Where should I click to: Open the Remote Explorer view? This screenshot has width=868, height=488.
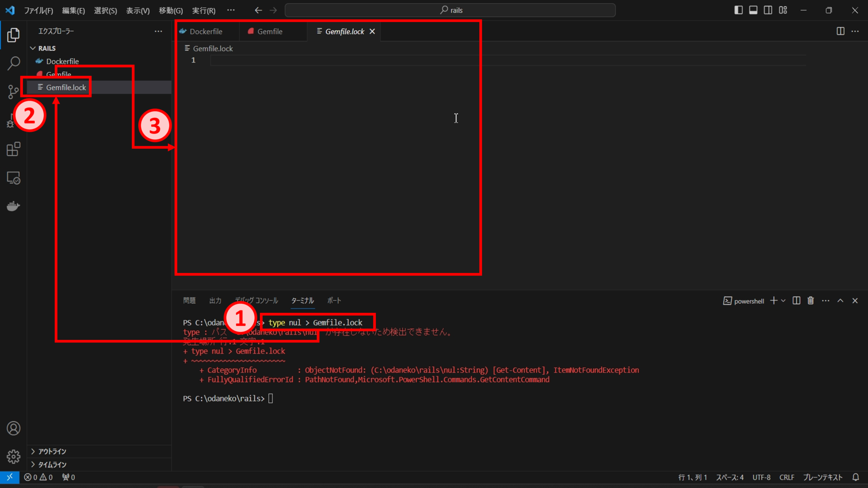click(x=14, y=178)
